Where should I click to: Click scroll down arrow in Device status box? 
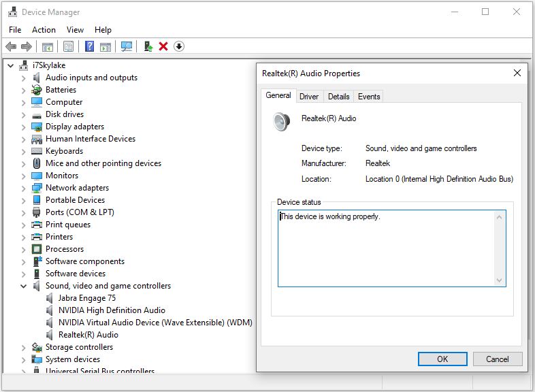tap(499, 280)
